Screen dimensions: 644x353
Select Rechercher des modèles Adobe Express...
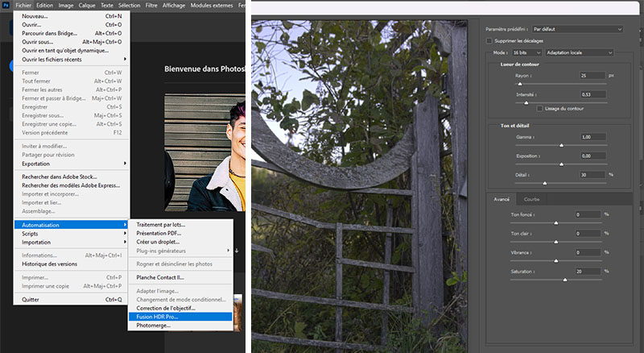pyautogui.click(x=72, y=185)
